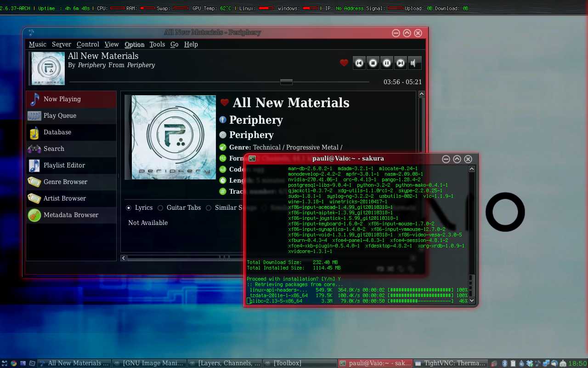Click the network connection tray icon
This screenshot has height=368, width=588.
pos(546,363)
